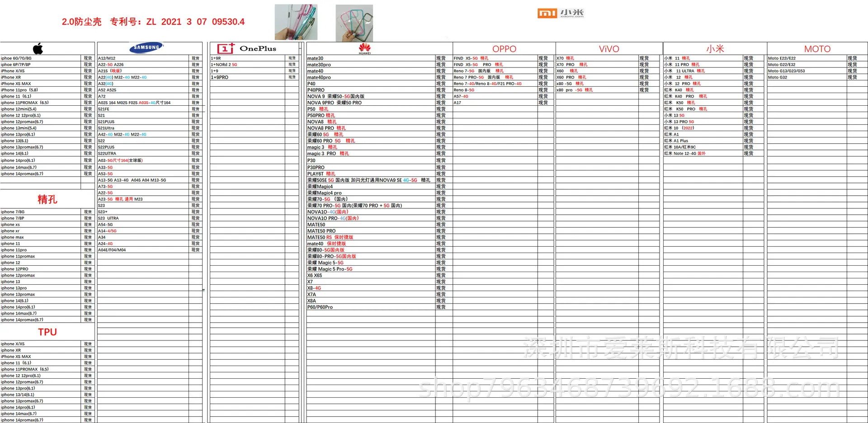Click the Apple logo icon
The image size is (868, 423).
38,48
